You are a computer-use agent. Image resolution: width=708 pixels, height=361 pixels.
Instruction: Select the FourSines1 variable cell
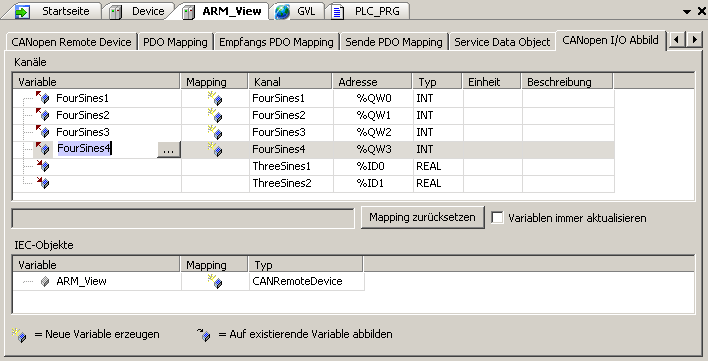pos(97,98)
